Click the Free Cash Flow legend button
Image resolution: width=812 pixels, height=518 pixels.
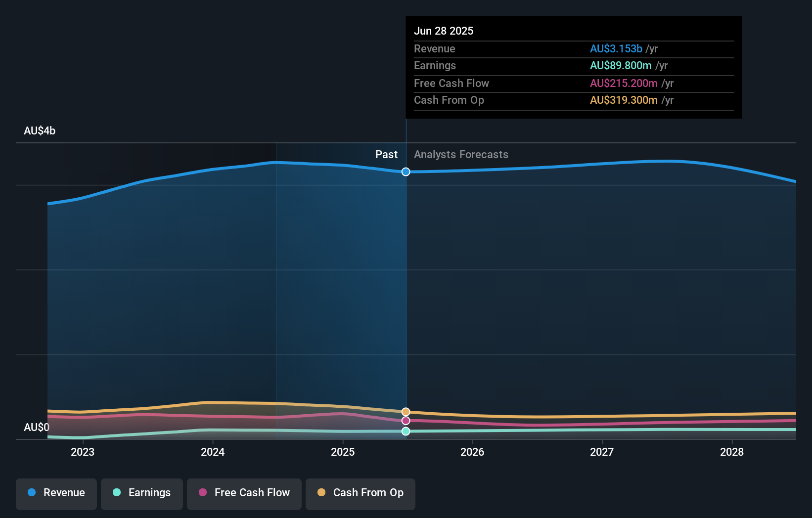(244, 493)
